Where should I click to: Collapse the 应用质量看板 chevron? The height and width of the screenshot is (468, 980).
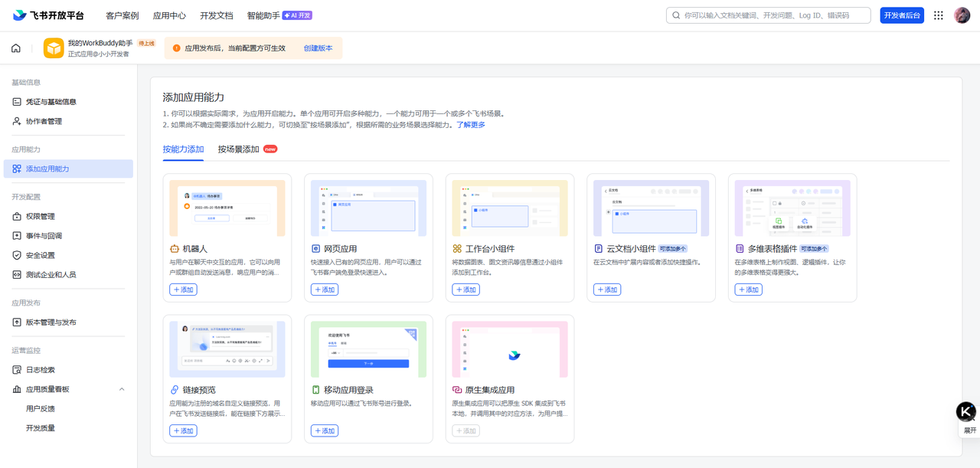122,389
